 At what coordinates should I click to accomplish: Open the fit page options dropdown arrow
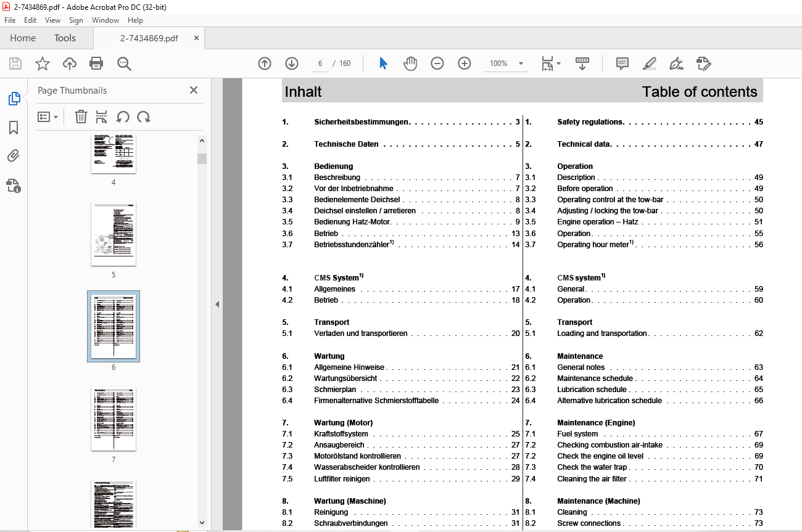pyautogui.click(x=559, y=63)
